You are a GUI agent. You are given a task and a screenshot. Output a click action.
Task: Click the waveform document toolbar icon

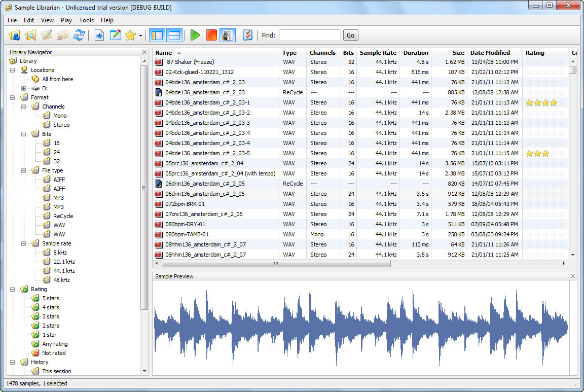[x=99, y=35]
